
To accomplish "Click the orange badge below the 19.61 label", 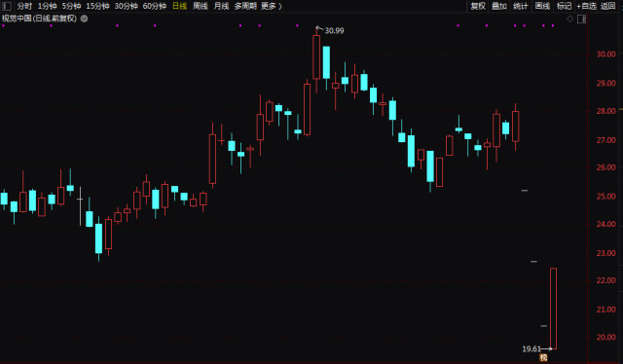I will [543, 357].
